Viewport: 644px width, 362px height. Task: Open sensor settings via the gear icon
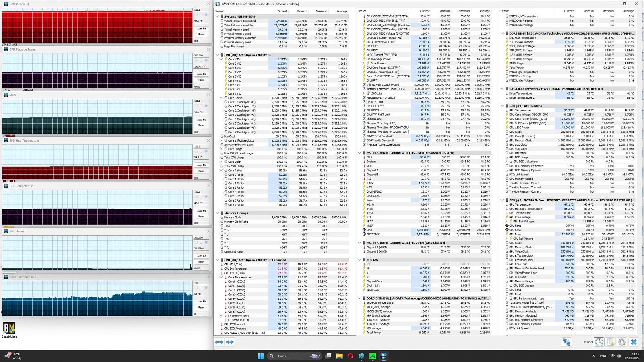[622, 342]
